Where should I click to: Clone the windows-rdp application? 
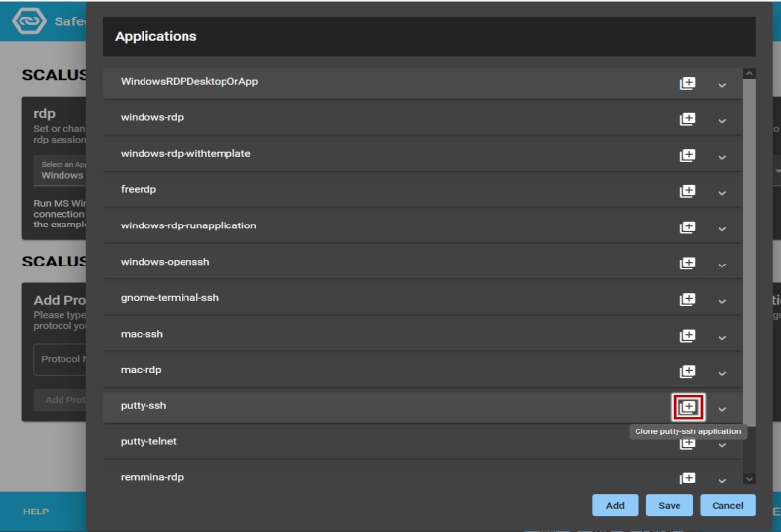pyautogui.click(x=687, y=119)
